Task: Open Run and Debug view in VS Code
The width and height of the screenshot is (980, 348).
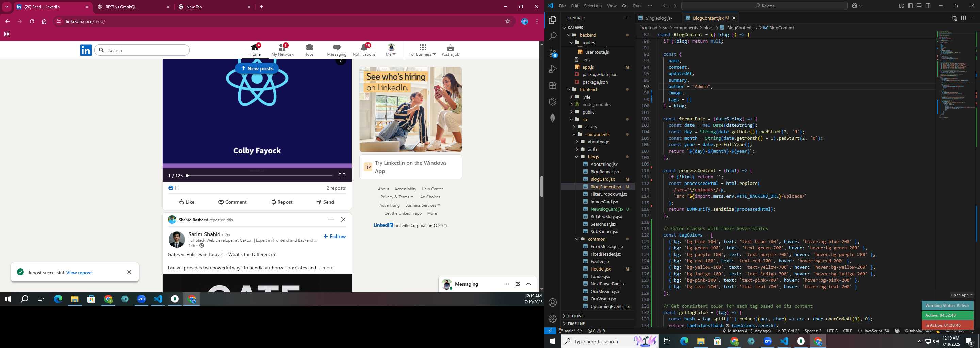Action: (553, 69)
